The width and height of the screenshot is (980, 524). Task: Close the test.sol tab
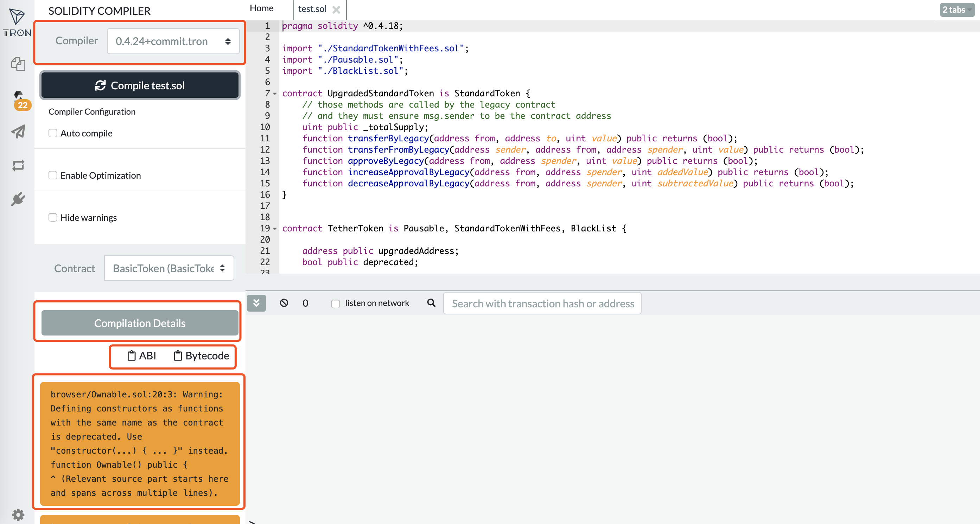336,9
